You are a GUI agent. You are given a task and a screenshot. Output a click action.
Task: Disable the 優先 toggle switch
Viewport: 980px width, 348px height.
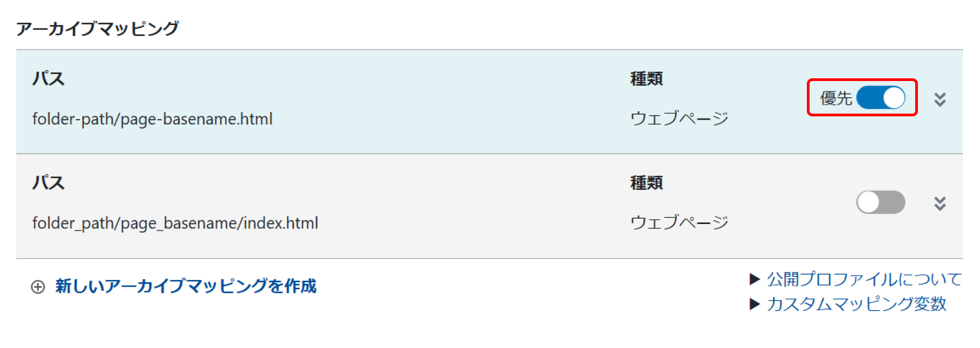880,98
